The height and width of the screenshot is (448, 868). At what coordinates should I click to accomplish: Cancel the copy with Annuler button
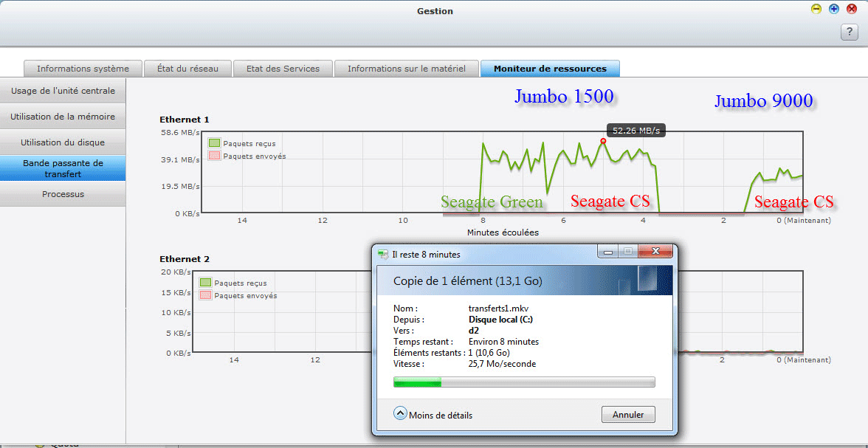pyautogui.click(x=627, y=414)
